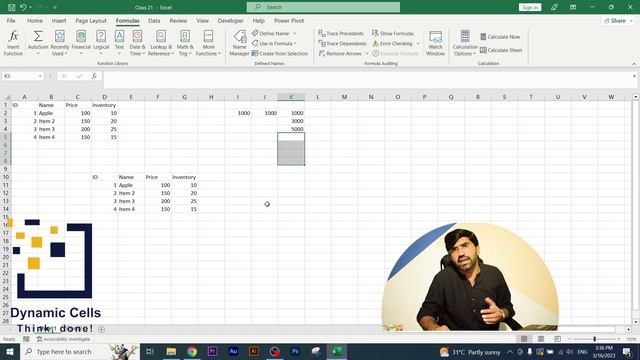Open Lookup & Reference functions
The width and height of the screenshot is (640, 360).
(x=161, y=43)
